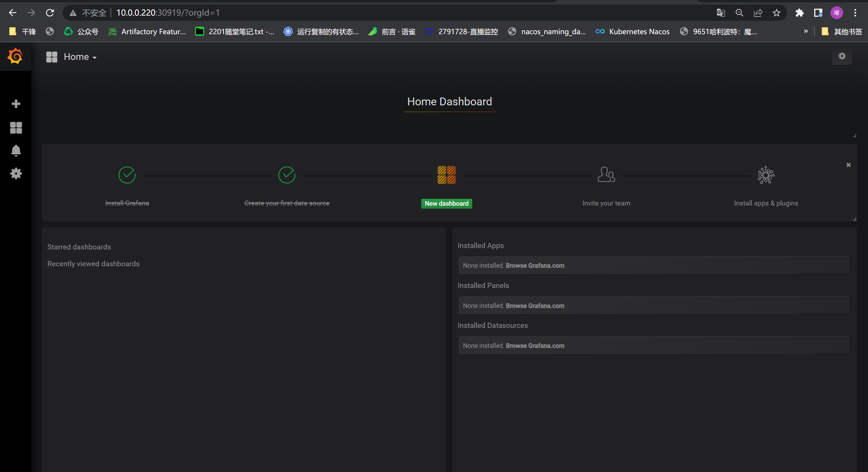Open the Create plus menu in sidebar
Image resolution: width=868 pixels, height=472 pixels.
(x=16, y=104)
